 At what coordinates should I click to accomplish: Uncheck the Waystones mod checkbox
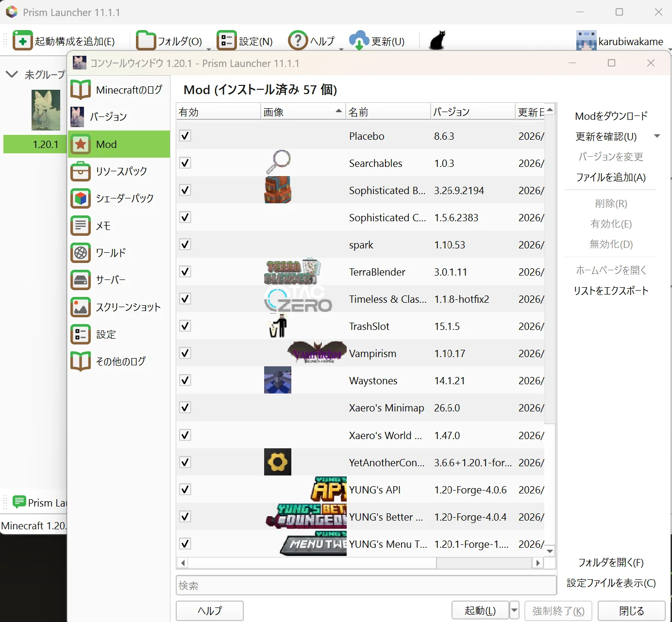coord(185,380)
